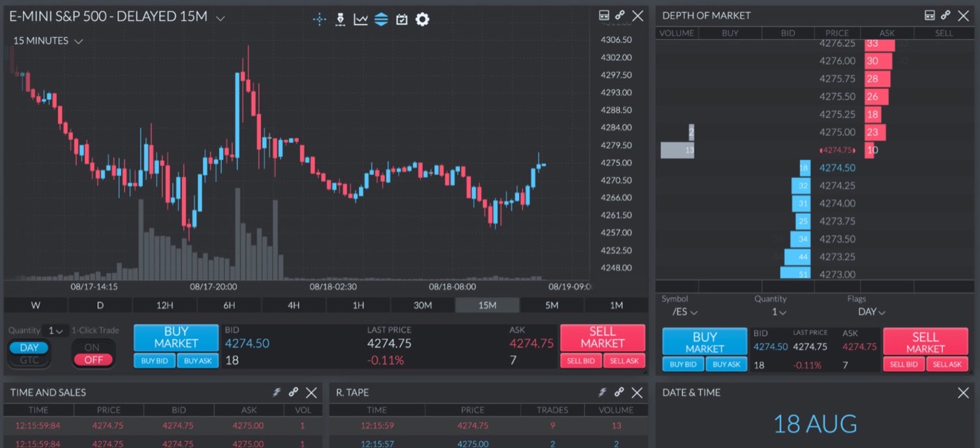Open the drawing tools pen icon
Image resolution: width=980 pixels, height=448 pixels.
click(x=340, y=20)
